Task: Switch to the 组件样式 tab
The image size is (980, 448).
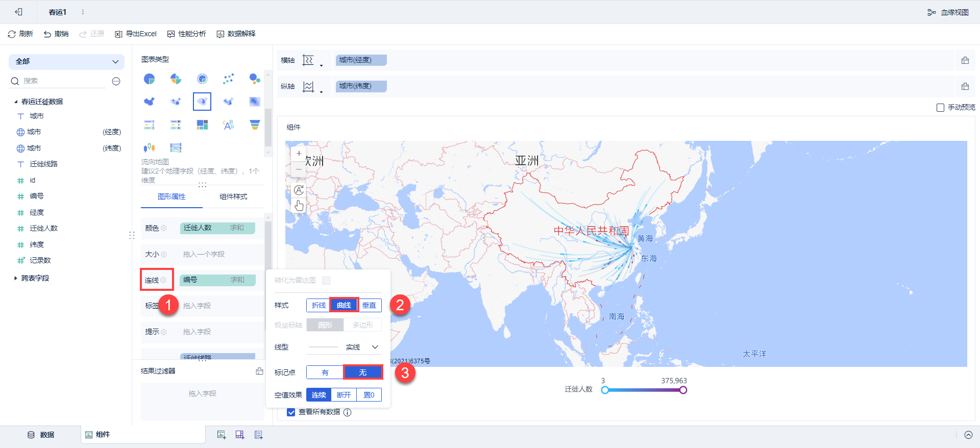Action: coord(233,197)
